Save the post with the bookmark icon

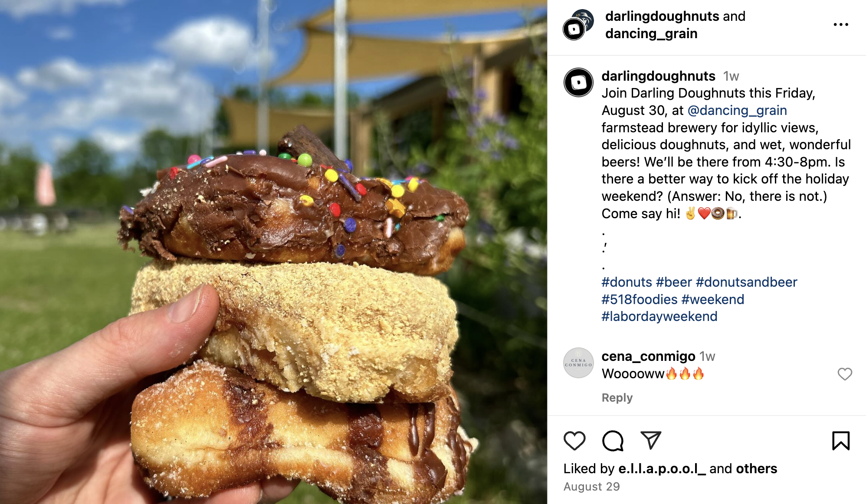(841, 441)
